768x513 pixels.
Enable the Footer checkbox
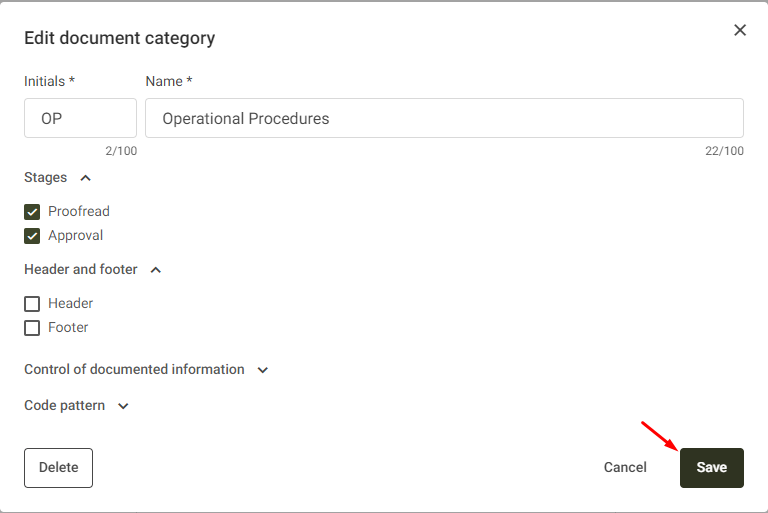tap(32, 328)
